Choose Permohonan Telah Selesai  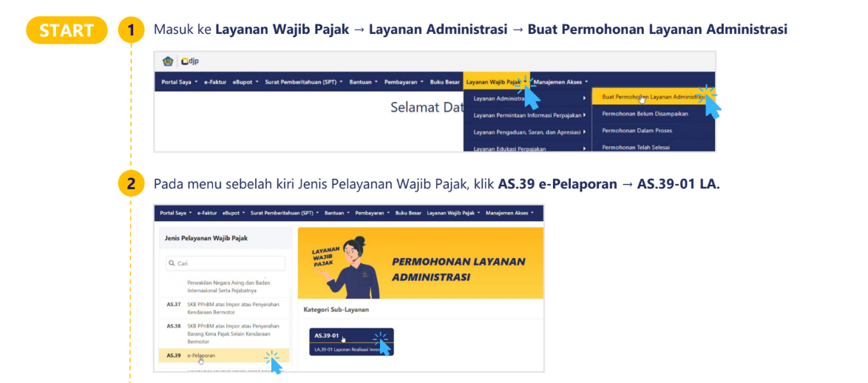(x=654, y=146)
